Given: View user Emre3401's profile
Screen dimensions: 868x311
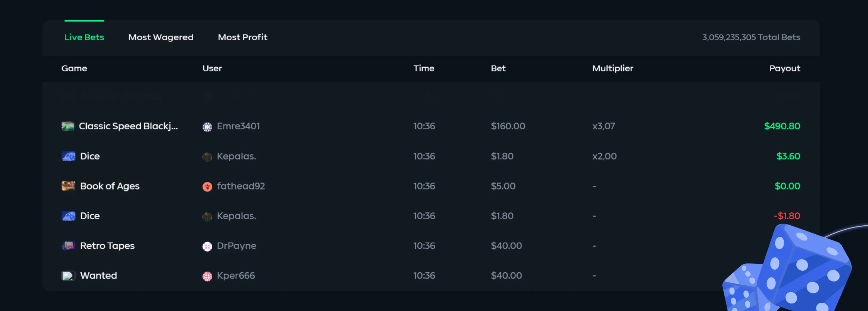Looking at the screenshot, I should pos(238,126).
